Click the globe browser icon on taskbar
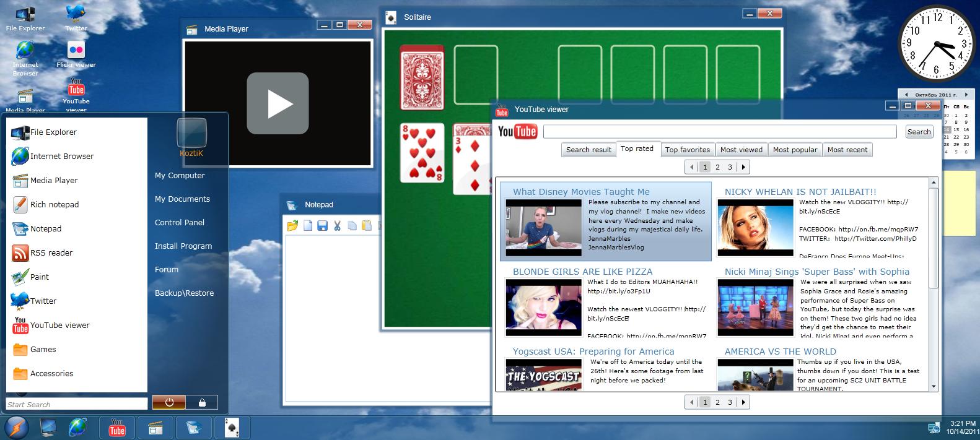This screenshot has height=440, width=980. pyautogui.click(x=77, y=427)
